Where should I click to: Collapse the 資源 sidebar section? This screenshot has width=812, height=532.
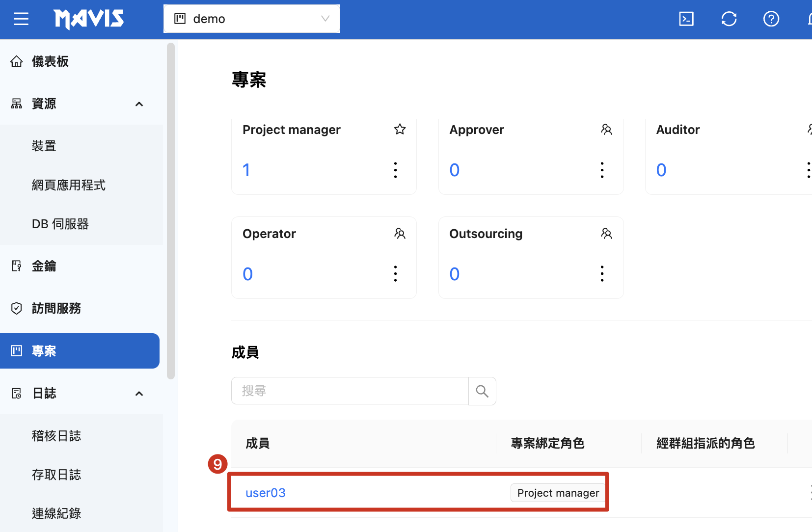coord(139,104)
